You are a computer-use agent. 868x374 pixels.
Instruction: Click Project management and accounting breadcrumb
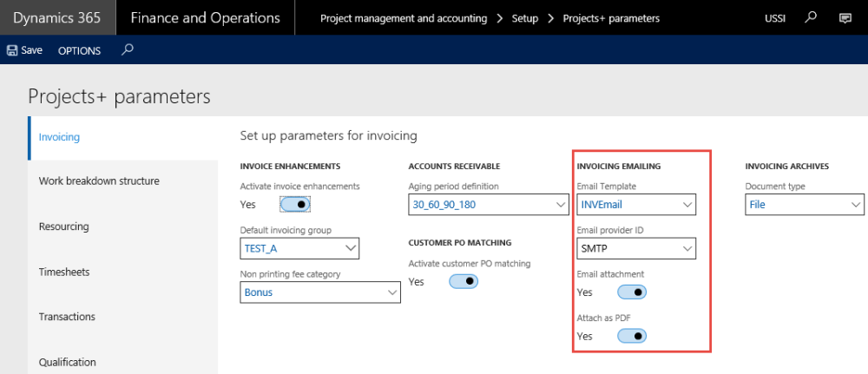click(404, 18)
